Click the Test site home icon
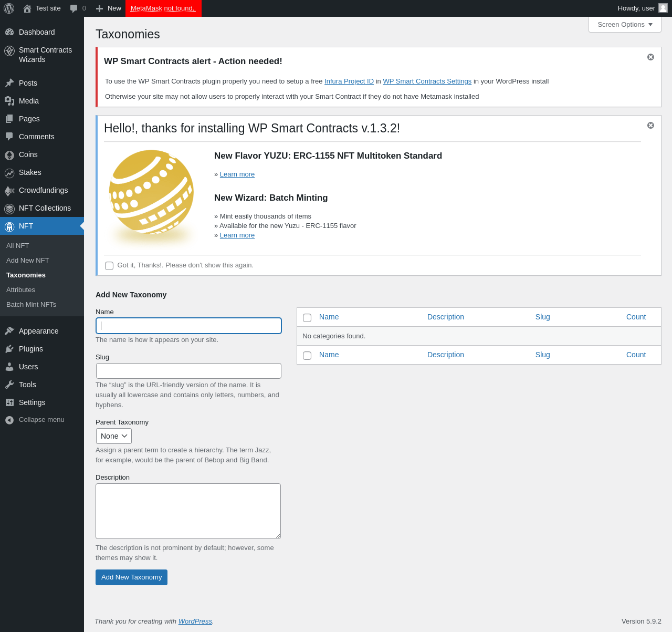This screenshot has height=632, width=672. [27, 8]
